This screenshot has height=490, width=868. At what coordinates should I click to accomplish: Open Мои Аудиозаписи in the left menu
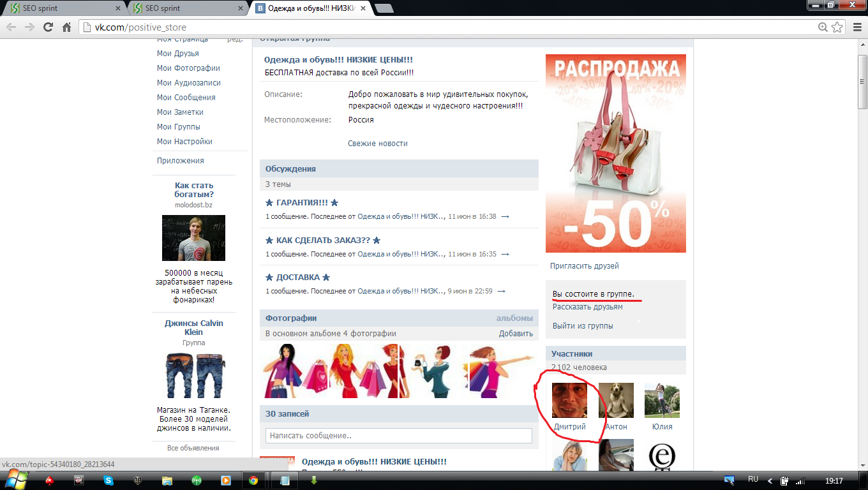[x=189, y=83]
